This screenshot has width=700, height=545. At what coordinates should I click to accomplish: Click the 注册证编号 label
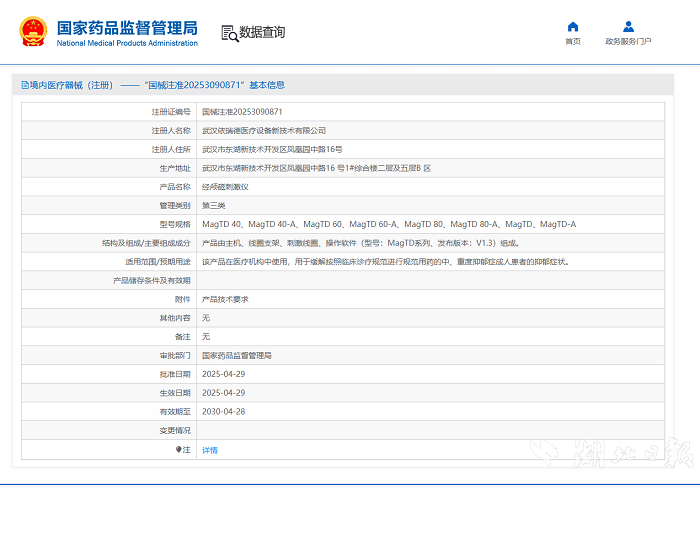pos(171,112)
